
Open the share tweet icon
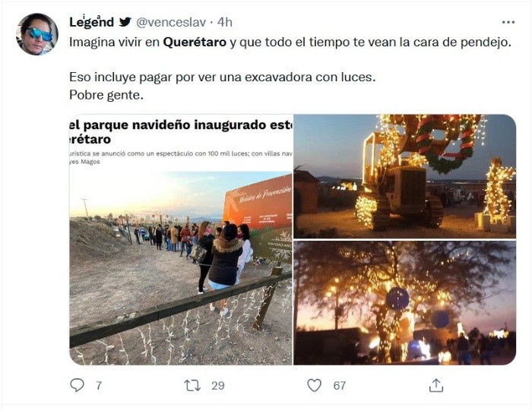click(x=436, y=385)
